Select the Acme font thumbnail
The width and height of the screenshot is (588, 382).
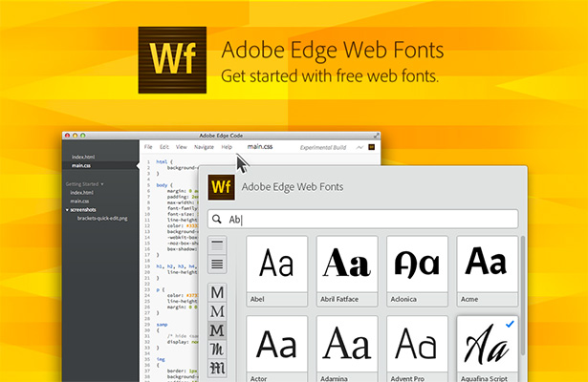(487, 271)
